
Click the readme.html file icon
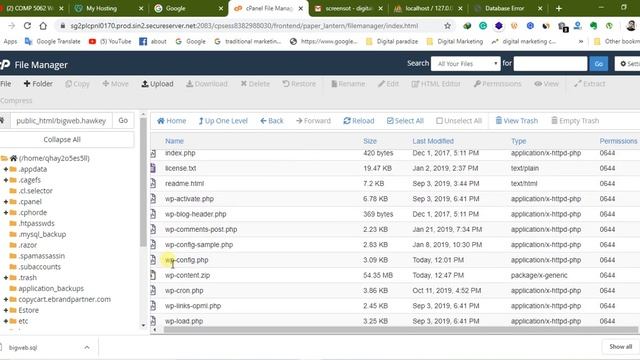point(153,184)
